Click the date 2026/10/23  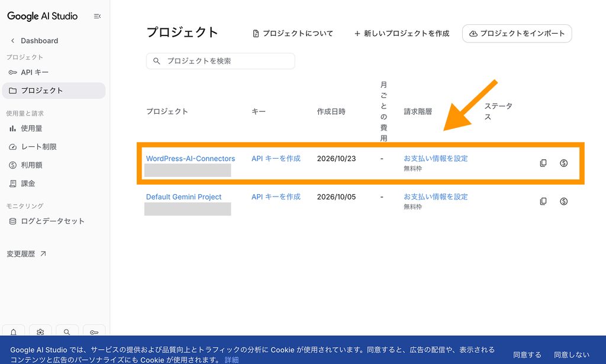point(336,159)
